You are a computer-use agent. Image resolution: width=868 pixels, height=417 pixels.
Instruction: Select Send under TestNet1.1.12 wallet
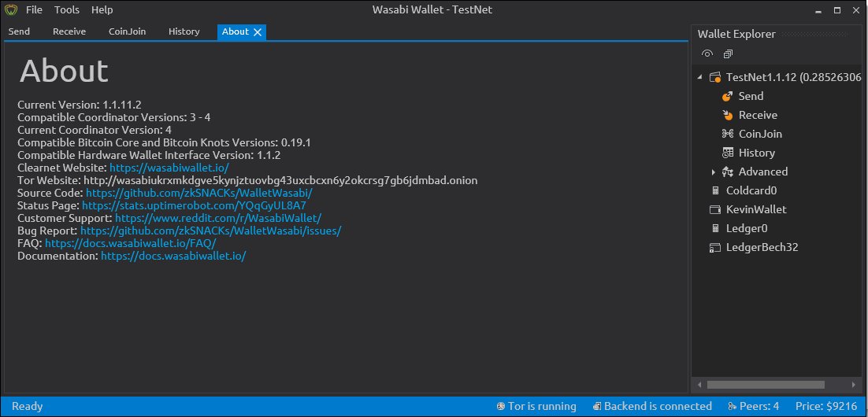(751, 96)
